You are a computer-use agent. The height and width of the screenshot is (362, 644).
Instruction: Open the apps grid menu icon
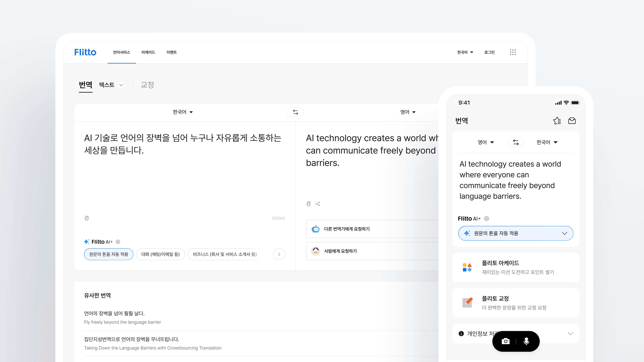[x=513, y=52]
